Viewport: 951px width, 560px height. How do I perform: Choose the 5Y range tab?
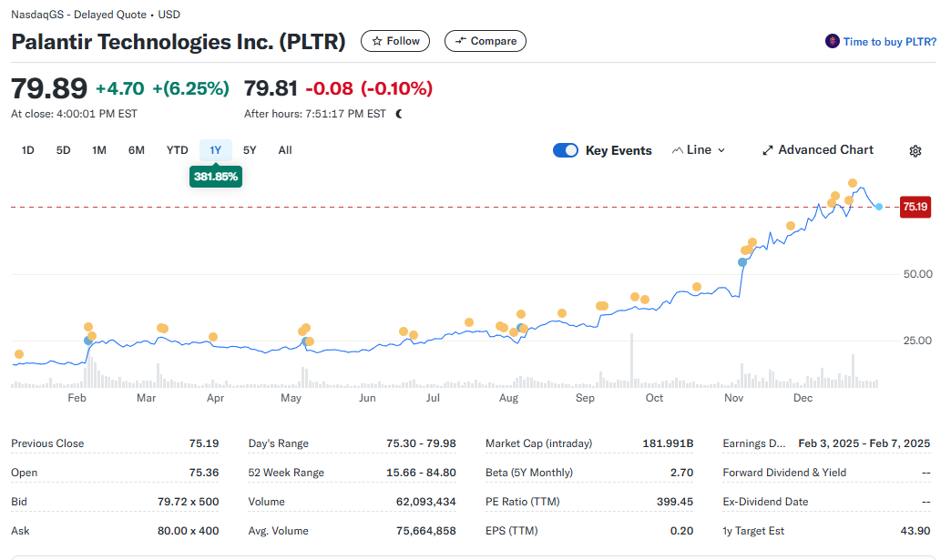[250, 150]
